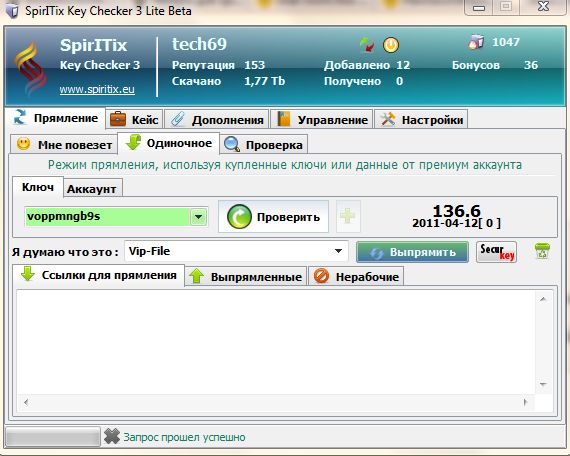This screenshot has width=570, height=456.
Task: Click the Проверить button
Action: (273, 217)
